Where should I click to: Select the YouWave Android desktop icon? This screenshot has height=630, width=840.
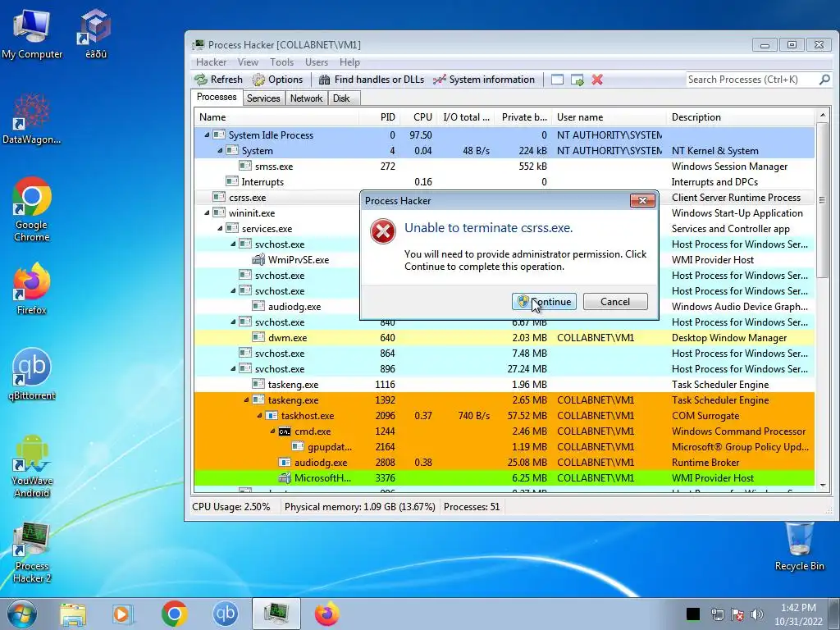point(32,467)
